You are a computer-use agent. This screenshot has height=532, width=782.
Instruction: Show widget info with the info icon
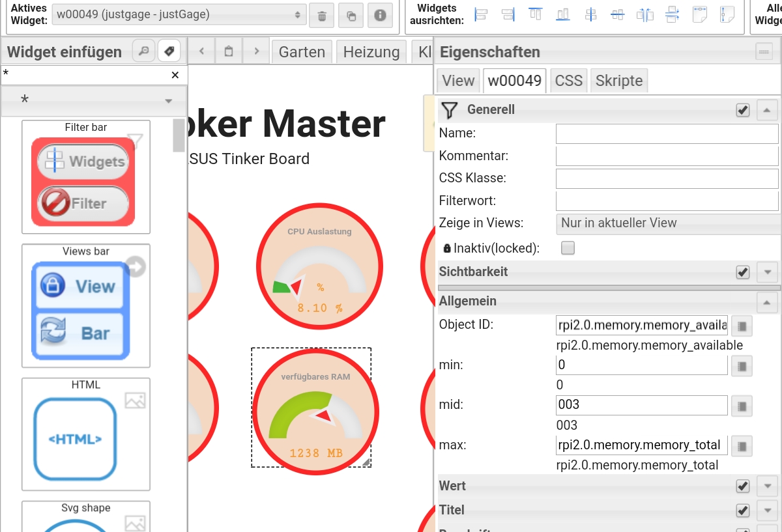381,16
